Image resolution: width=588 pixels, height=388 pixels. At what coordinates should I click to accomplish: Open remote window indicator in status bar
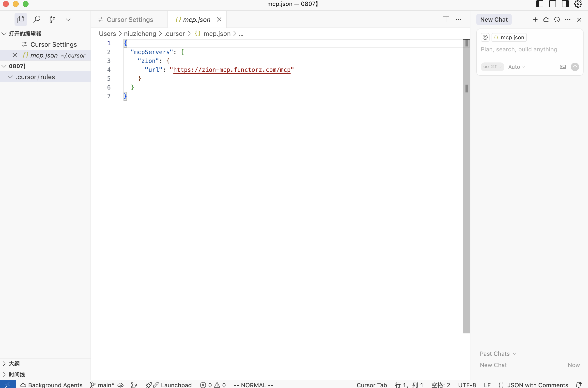(x=8, y=384)
